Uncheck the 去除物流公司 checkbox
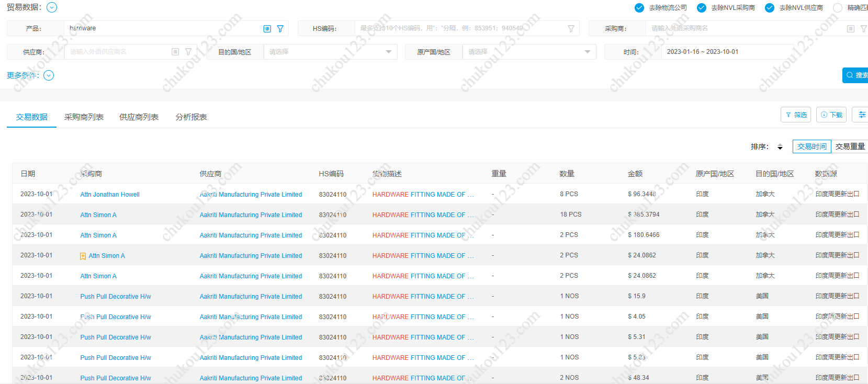The width and height of the screenshot is (868, 384). 639,8
